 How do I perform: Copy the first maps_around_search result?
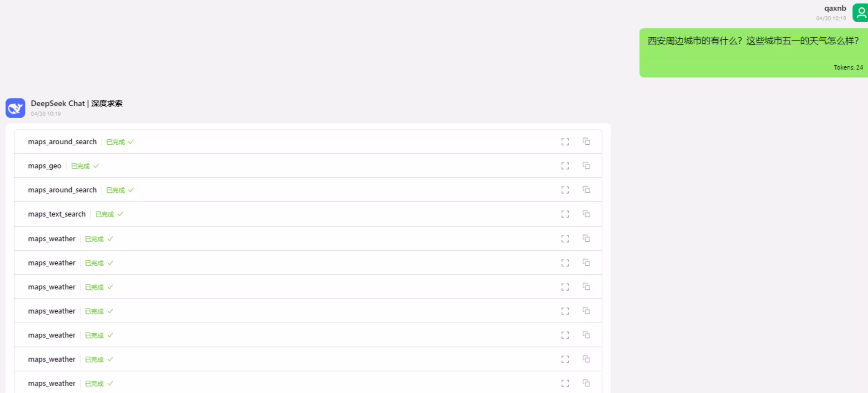(x=586, y=141)
